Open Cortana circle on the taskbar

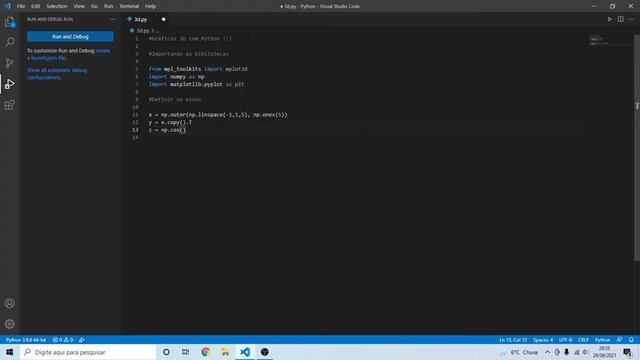[x=166, y=352]
